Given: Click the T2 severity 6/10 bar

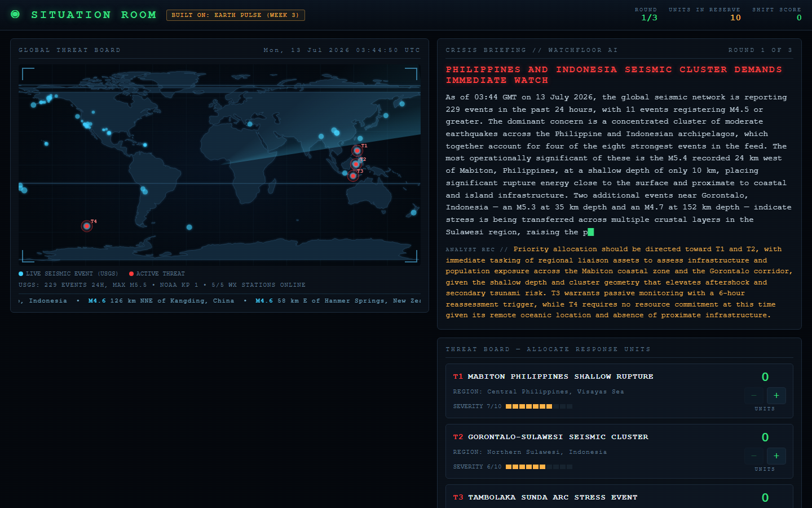Looking at the screenshot, I should click(x=539, y=467).
